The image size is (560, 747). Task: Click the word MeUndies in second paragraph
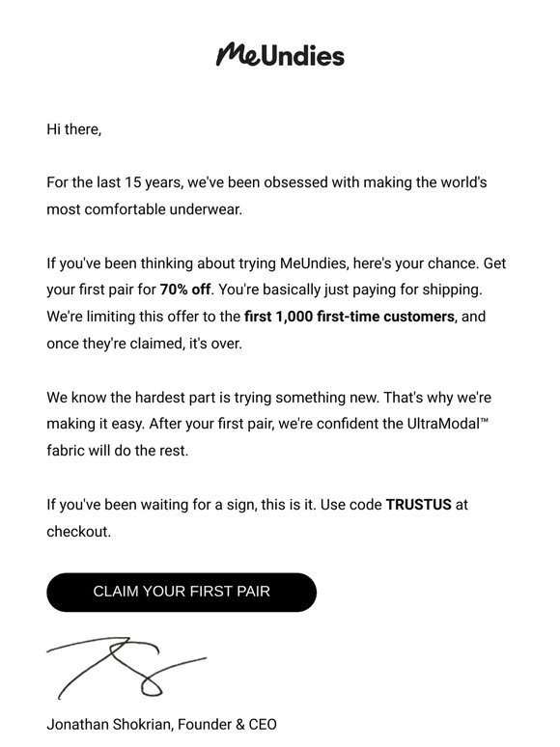313,263
